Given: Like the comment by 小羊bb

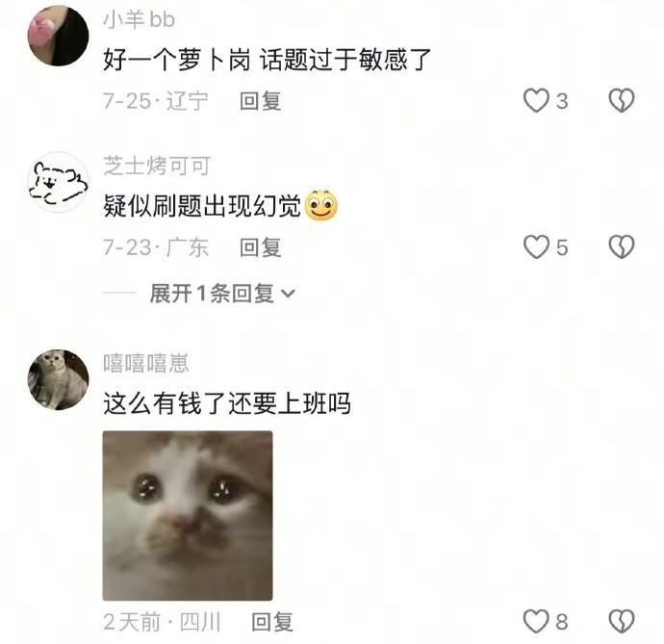Looking at the screenshot, I should pos(536,100).
